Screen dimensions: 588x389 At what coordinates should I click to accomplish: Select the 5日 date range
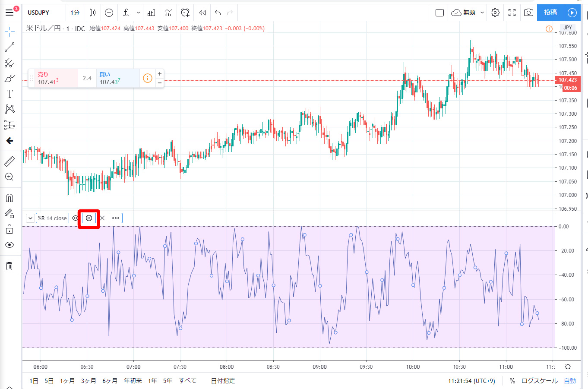(x=49, y=381)
